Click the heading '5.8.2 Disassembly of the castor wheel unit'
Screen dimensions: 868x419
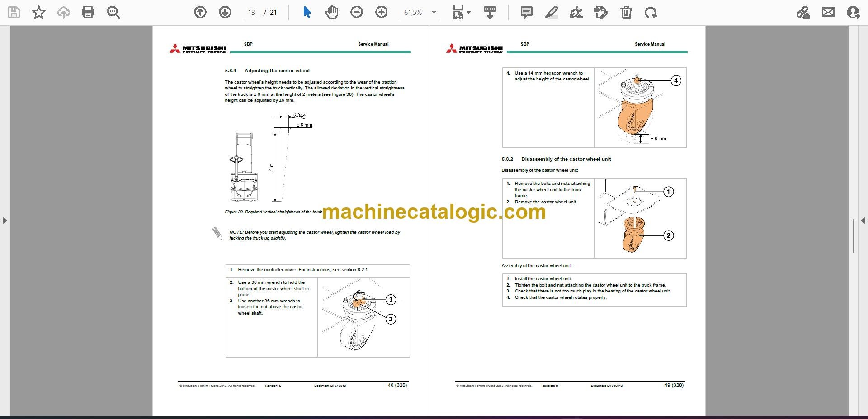[x=556, y=159]
